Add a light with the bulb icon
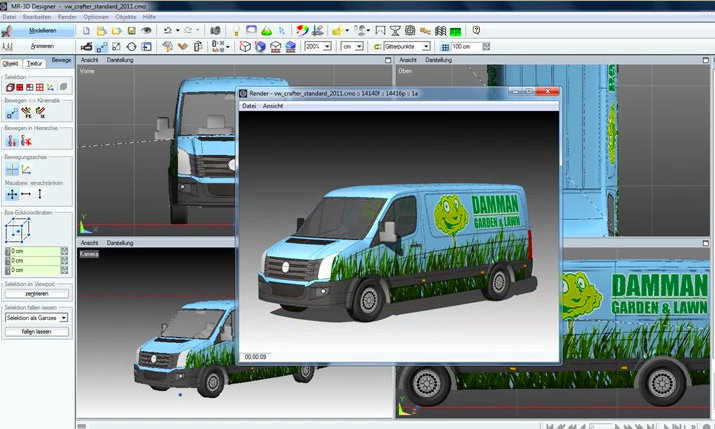 (x=236, y=31)
